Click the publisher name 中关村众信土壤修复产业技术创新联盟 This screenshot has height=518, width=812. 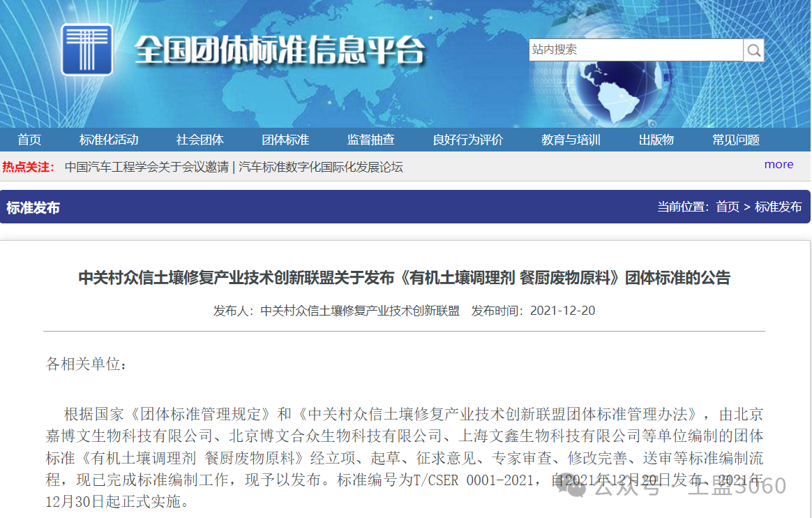pyautogui.click(x=360, y=311)
